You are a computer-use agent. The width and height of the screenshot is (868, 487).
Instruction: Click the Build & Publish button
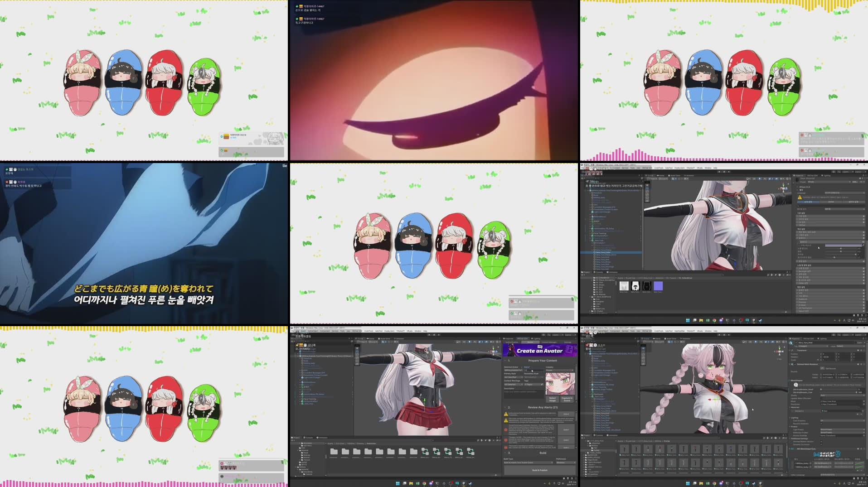[540, 470]
